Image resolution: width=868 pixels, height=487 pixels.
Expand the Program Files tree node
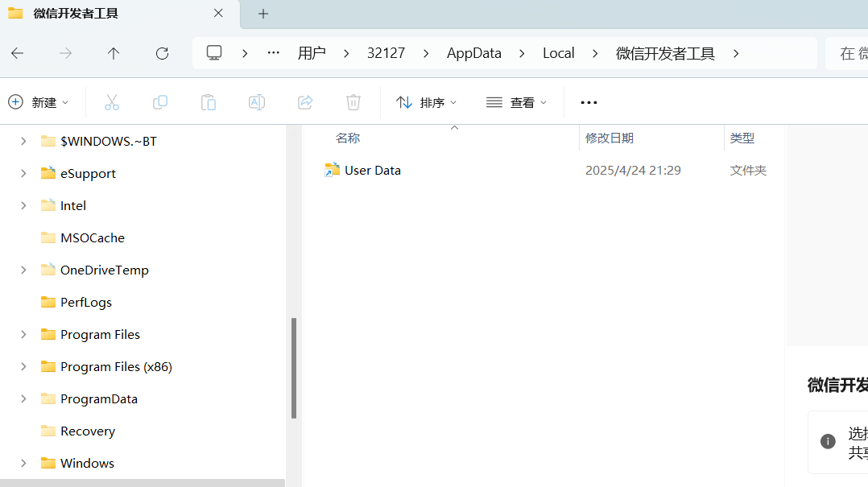(23, 334)
